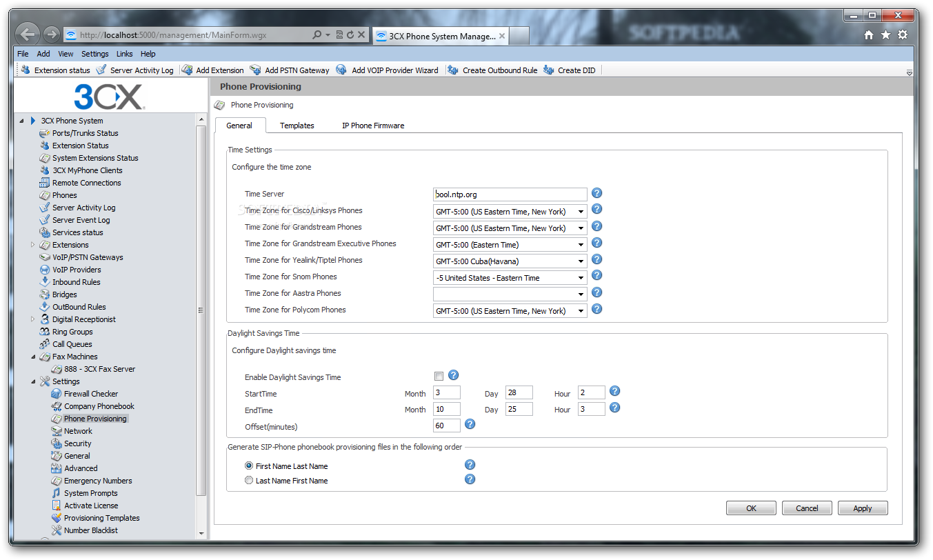Select System Prompts in Settings tree
This screenshot has width=933, height=560.
point(91,493)
